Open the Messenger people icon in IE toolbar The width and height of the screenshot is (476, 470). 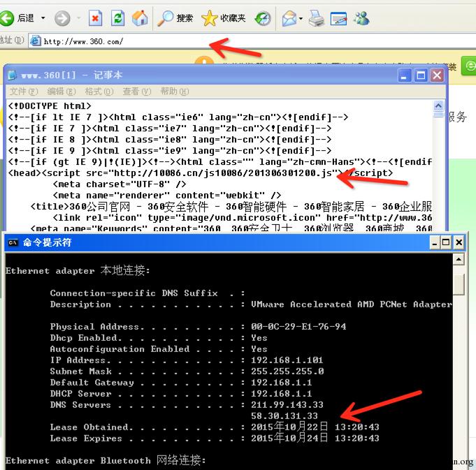click(x=361, y=18)
